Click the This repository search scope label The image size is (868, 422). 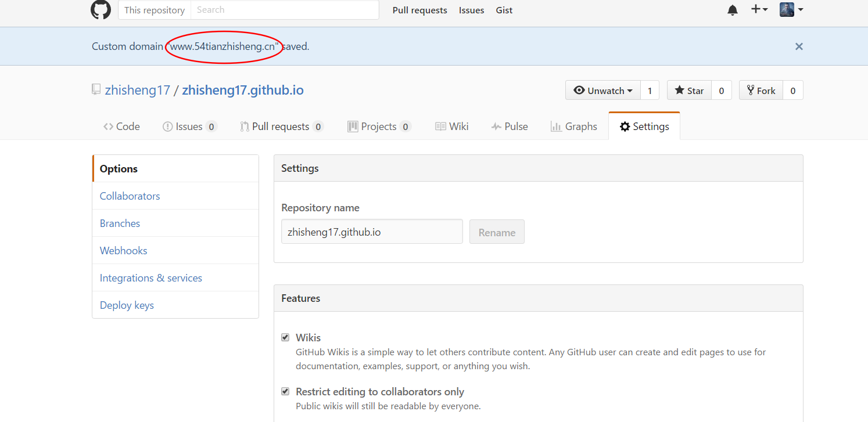155,10
